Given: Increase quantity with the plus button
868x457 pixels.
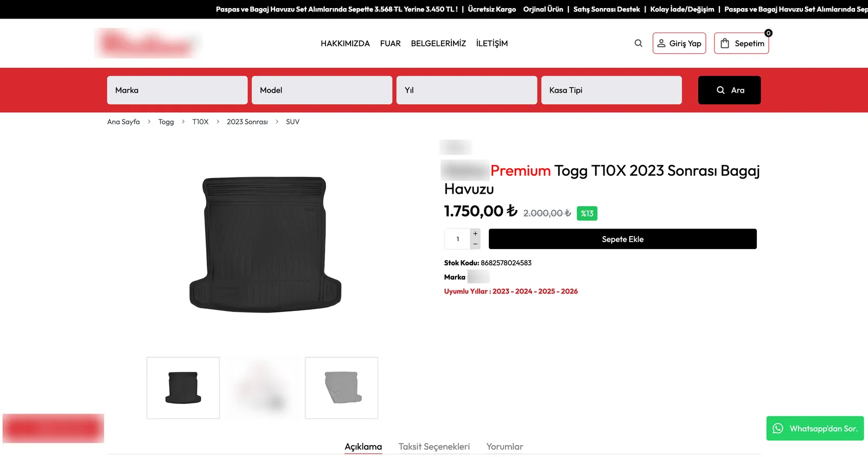Looking at the screenshot, I should point(475,234).
